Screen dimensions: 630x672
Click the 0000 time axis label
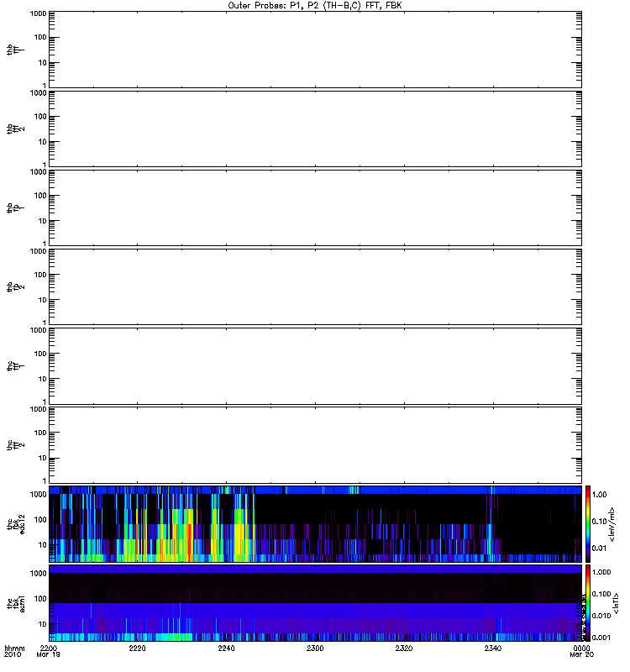(x=581, y=648)
